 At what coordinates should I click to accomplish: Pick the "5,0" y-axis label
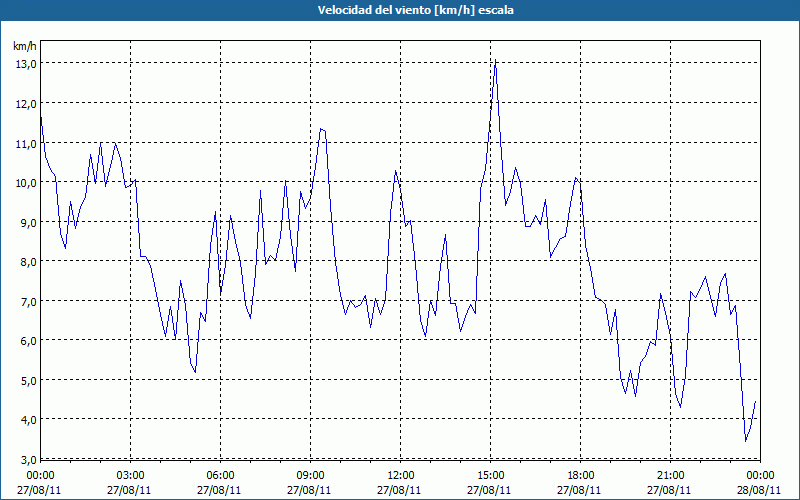pyautogui.click(x=28, y=381)
